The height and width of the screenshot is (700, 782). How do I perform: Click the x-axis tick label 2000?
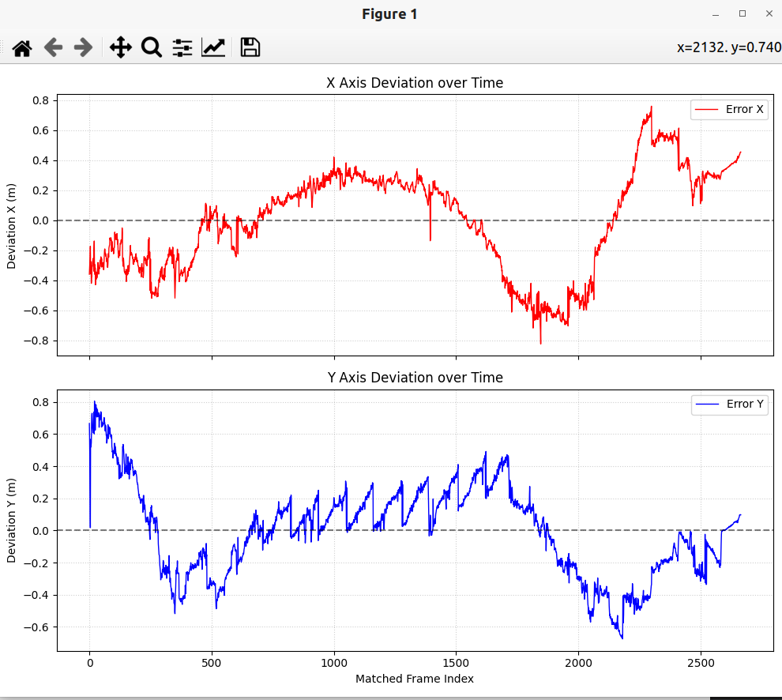pos(578,663)
